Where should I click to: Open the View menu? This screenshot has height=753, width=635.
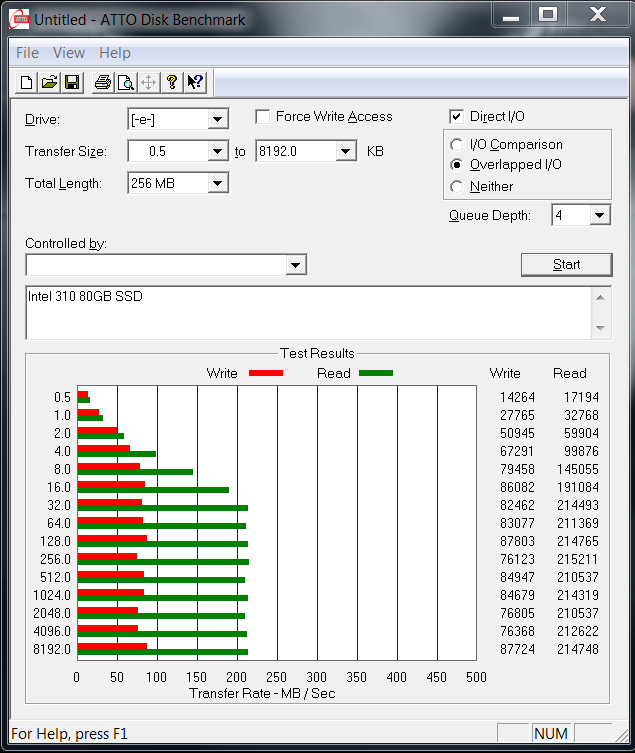pos(69,53)
